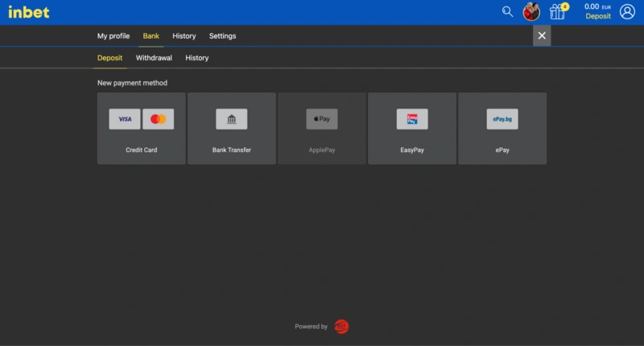Click the Visa card logo
644x346 pixels.
tap(125, 119)
